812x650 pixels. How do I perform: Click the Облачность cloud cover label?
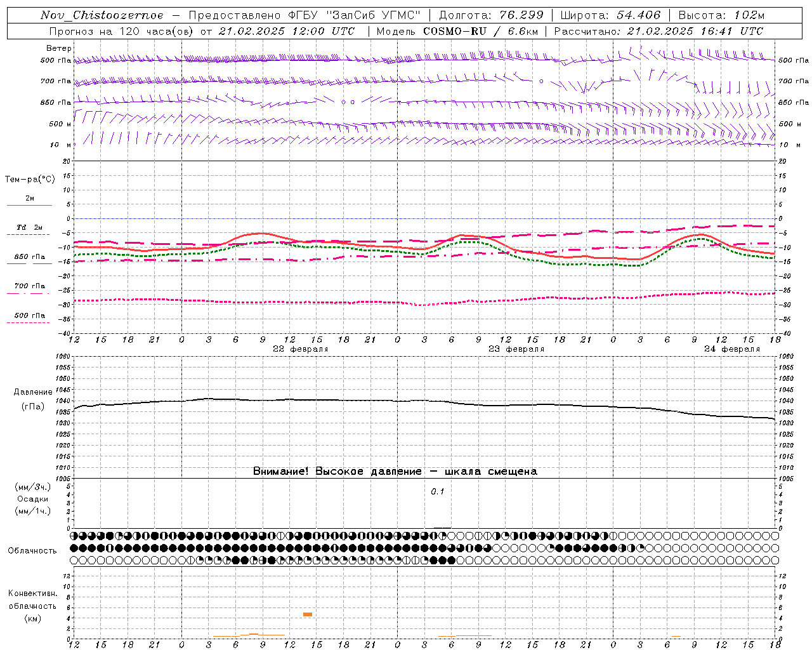[32, 550]
